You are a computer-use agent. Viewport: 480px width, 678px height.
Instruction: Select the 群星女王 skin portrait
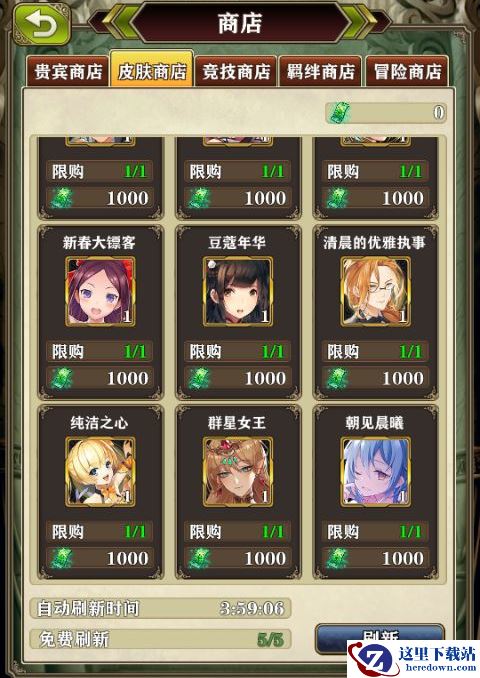(x=237, y=471)
